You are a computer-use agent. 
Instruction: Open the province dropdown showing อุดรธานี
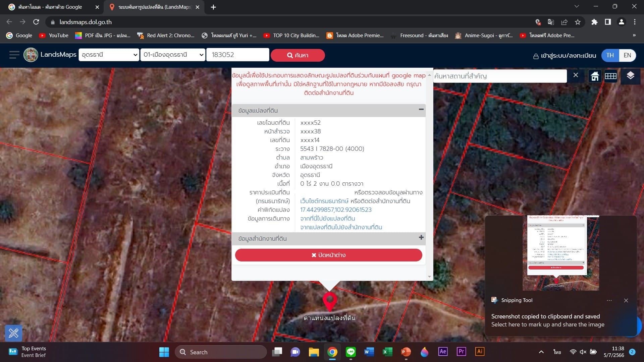coord(109,55)
